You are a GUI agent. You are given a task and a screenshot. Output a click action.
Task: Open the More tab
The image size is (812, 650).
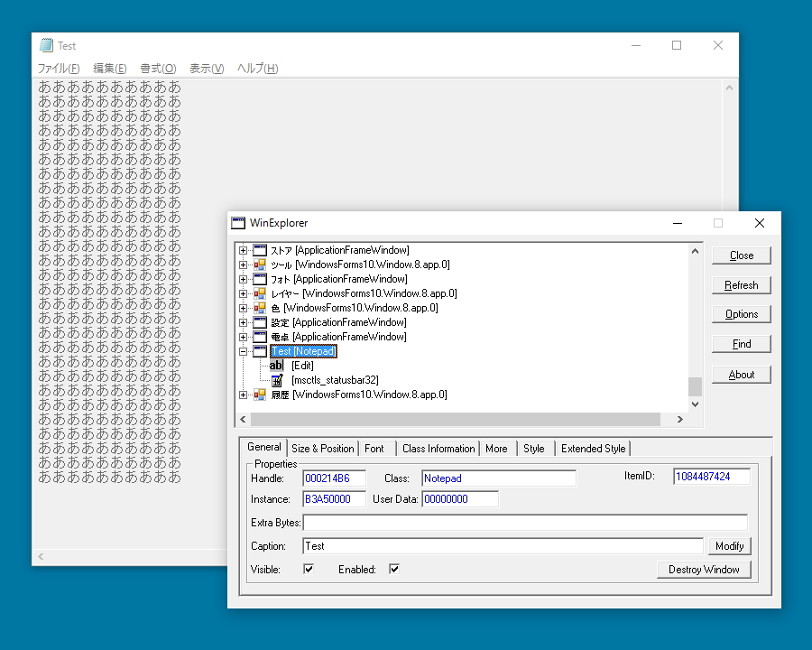point(496,449)
